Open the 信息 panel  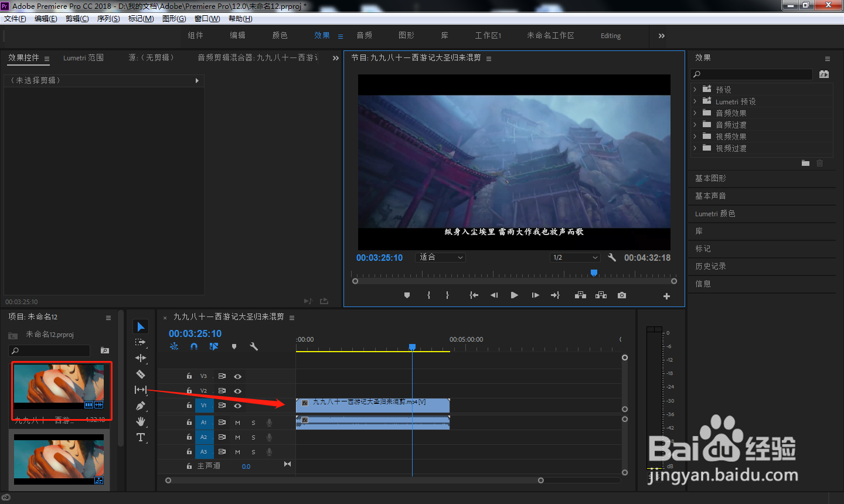[703, 284]
